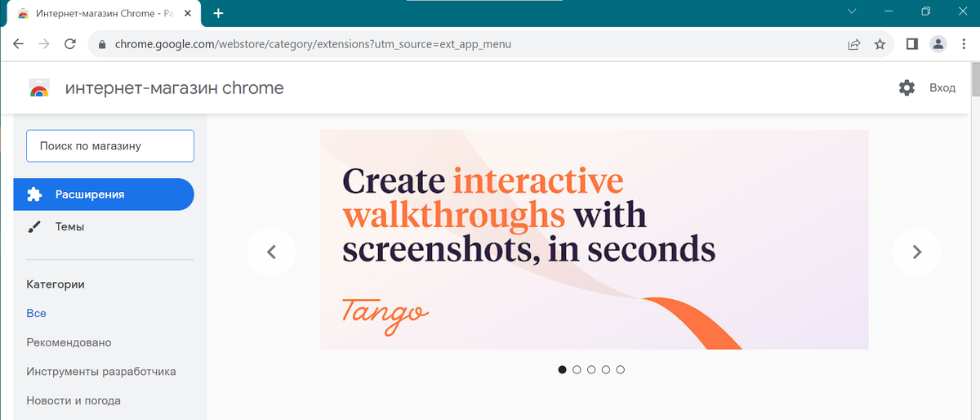
Task: Select the fifth carousel dot
Action: [621, 370]
